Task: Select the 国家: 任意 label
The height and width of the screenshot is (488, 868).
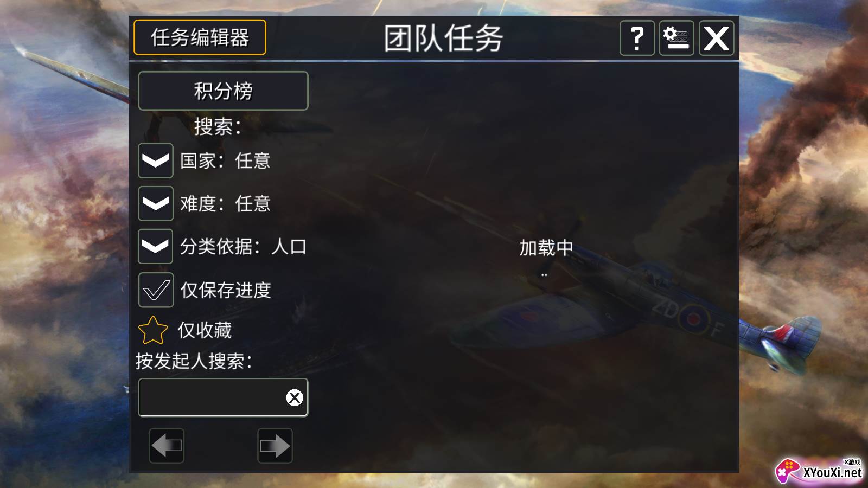Action: tap(225, 160)
